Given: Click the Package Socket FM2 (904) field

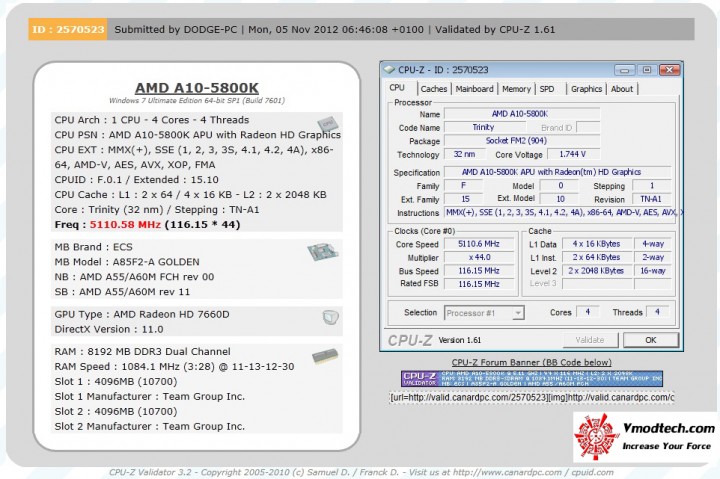Looking at the screenshot, I should [522, 141].
